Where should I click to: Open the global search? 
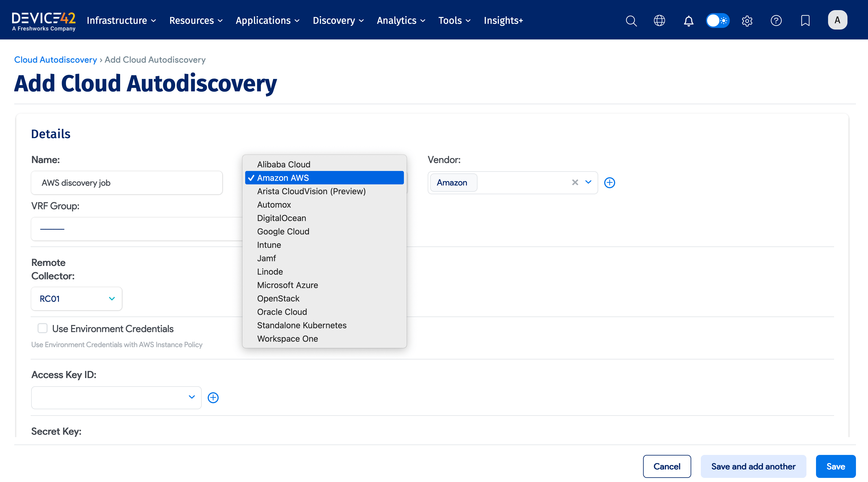coord(632,21)
